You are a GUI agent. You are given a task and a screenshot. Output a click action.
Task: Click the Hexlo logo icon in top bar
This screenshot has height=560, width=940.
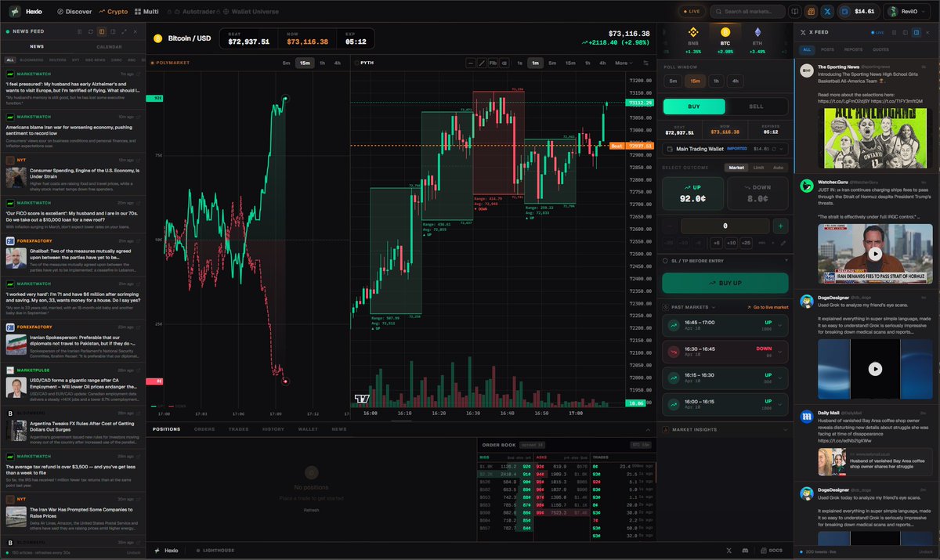pos(15,12)
